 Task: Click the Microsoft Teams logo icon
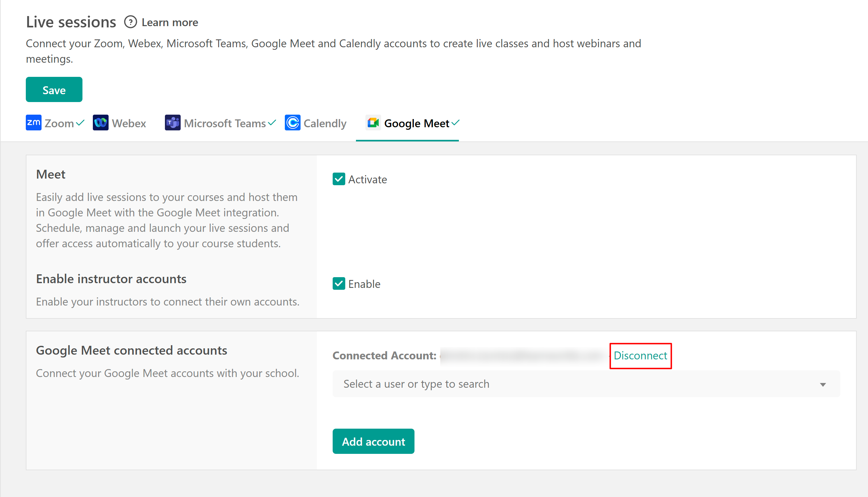pos(172,123)
